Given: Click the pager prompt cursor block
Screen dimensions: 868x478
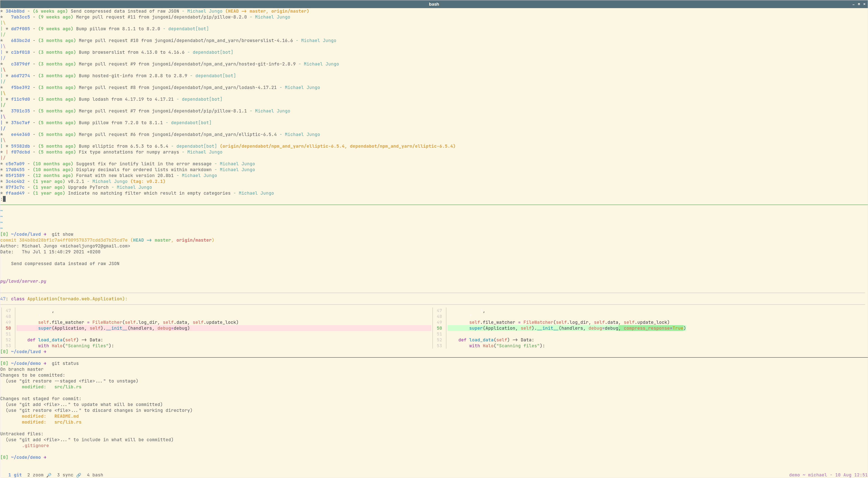Looking at the screenshot, I should 4,199.
